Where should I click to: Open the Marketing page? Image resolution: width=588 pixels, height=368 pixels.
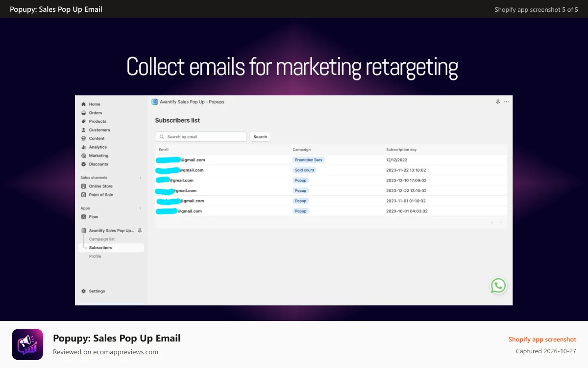pos(98,156)
